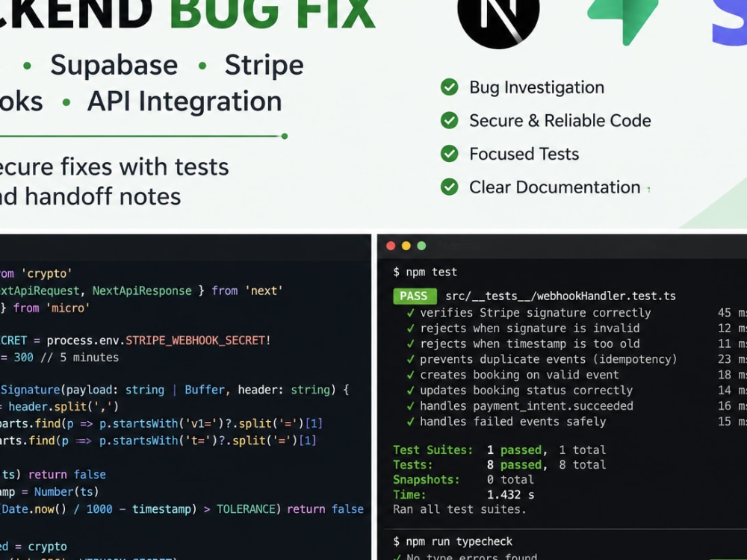Click checkmark next to 'handles failed events safely'
747x560 pixels.
coord(410,422)
